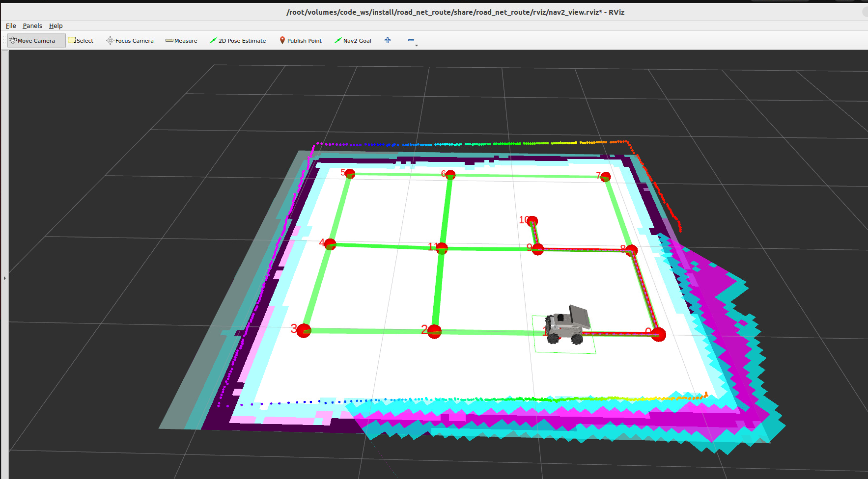Image resolution: width=868 pixels, height=479 pixels.
Task: Expand the collapsed left side panel arrow
Action: [4, 278]
